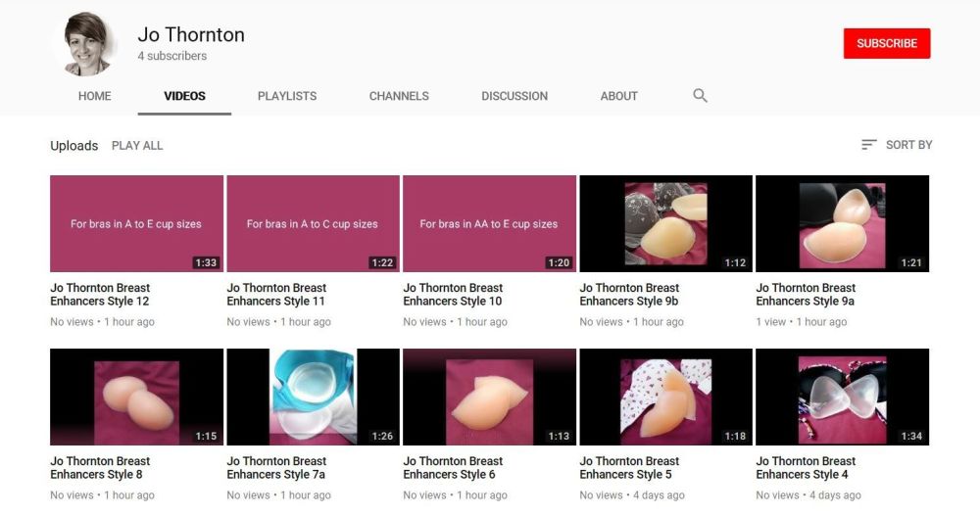
Task: Click the channel search magnifier icon
Action: click(700, 96)
